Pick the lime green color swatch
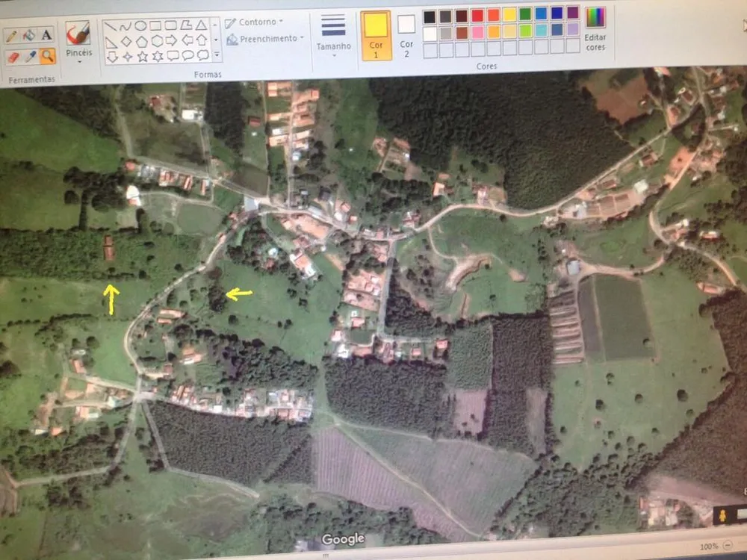This screenshot has width=747, height=560. (525, 31)
